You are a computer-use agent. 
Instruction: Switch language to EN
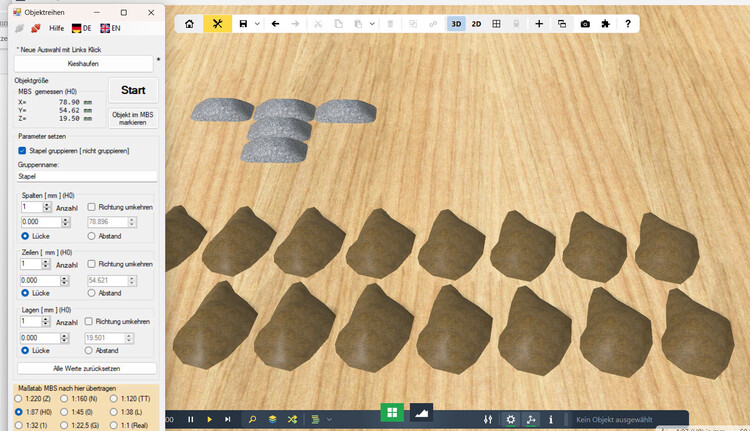[110, 28]
